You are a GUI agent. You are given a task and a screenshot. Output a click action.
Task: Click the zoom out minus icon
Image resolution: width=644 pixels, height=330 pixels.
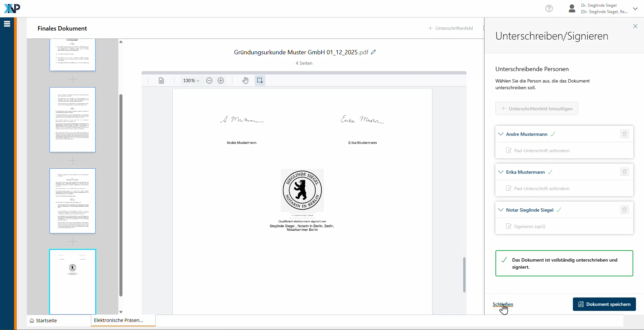(x=209, y=80)
